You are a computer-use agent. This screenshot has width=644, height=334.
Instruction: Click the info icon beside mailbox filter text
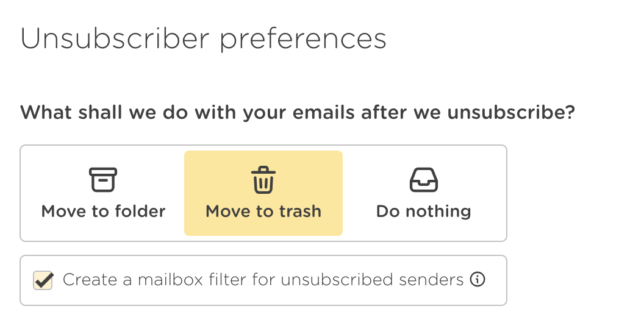click(478, 280)
